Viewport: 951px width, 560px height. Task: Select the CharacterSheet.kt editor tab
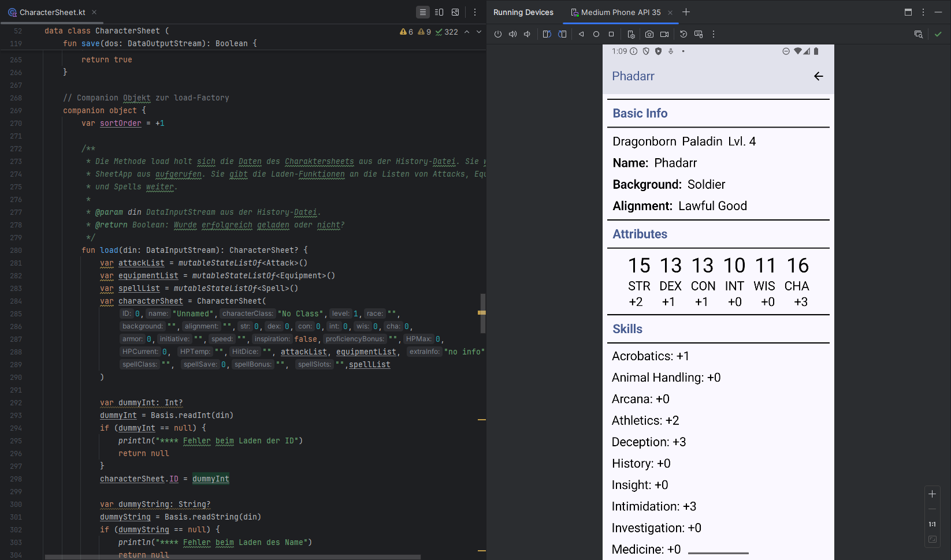pos(52,12)
